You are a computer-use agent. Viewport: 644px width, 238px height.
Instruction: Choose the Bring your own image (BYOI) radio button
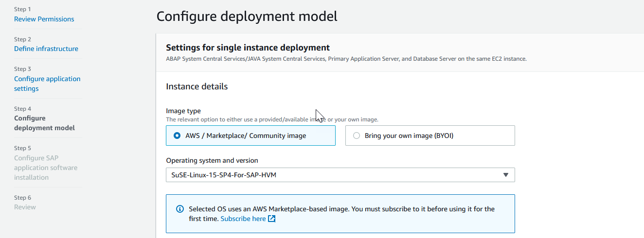pyautogui.click(x=357, y=136)
